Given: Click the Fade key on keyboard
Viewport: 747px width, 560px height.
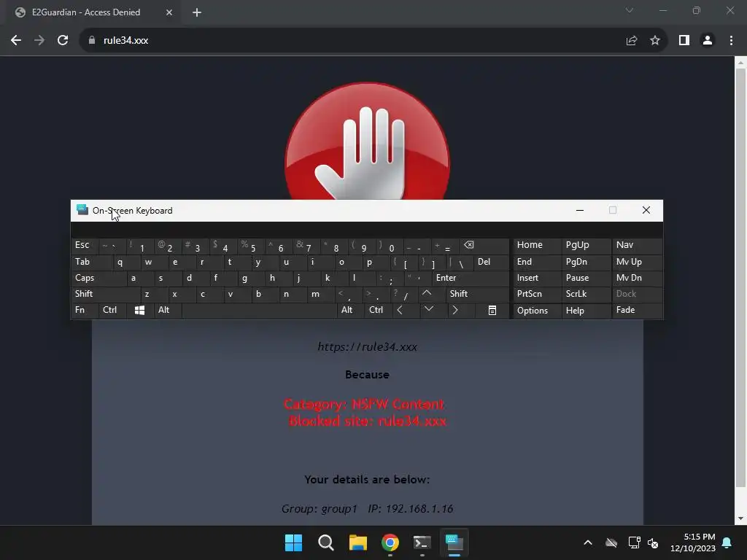Looking at the screenshot, I should point(637,310).
